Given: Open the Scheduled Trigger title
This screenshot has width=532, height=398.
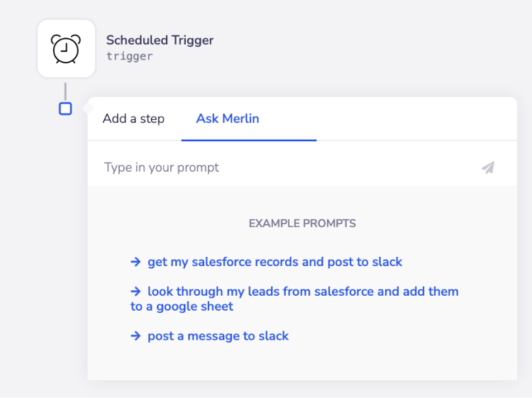Looking at the screenshot, I should [160, 40].
